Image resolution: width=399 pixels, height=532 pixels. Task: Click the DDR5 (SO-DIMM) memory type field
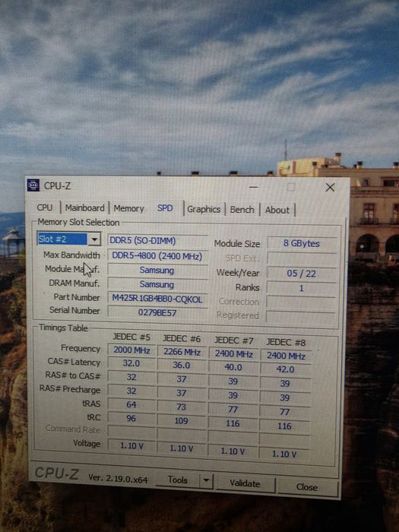157,241
